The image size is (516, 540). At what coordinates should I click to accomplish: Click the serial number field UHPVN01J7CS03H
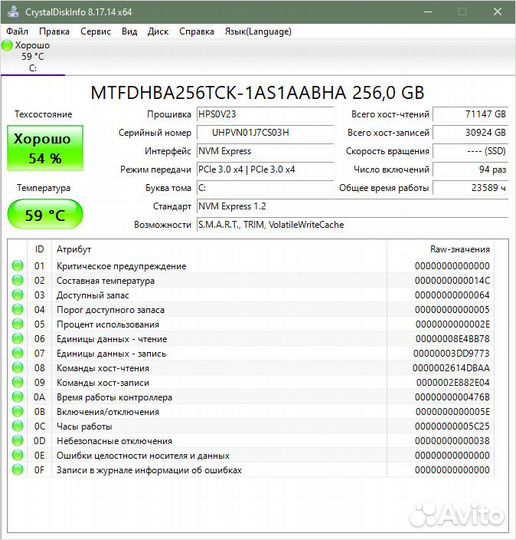pos(265,133)
